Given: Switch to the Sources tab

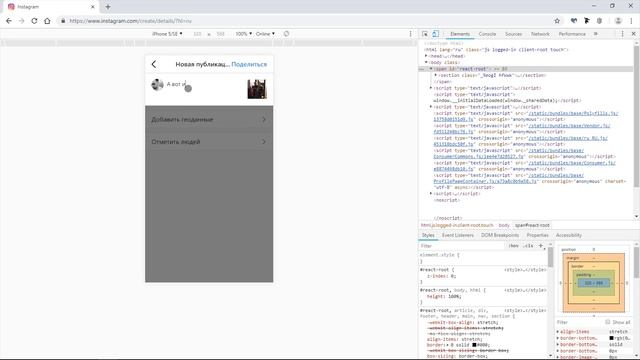Looking at the screenshot, I should tap(513, 34).
